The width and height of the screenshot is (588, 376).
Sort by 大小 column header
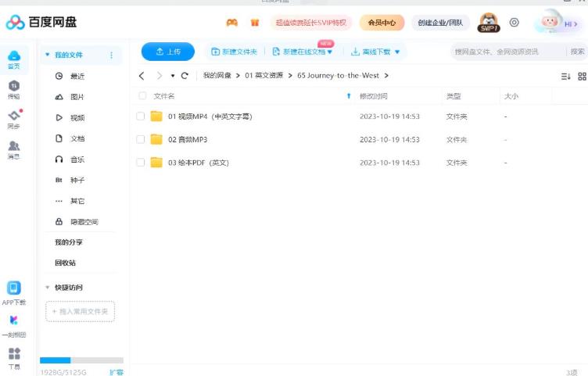click(511, 96)
